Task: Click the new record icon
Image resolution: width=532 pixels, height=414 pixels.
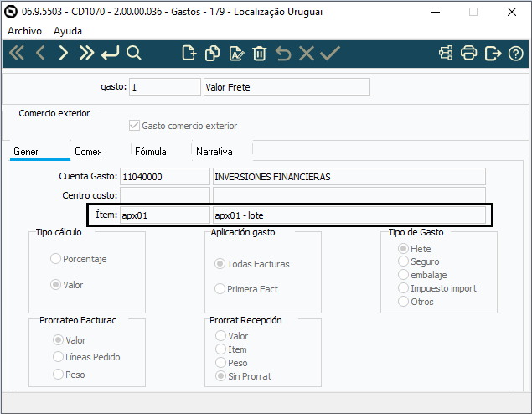Action: click(x=189, y=54)
